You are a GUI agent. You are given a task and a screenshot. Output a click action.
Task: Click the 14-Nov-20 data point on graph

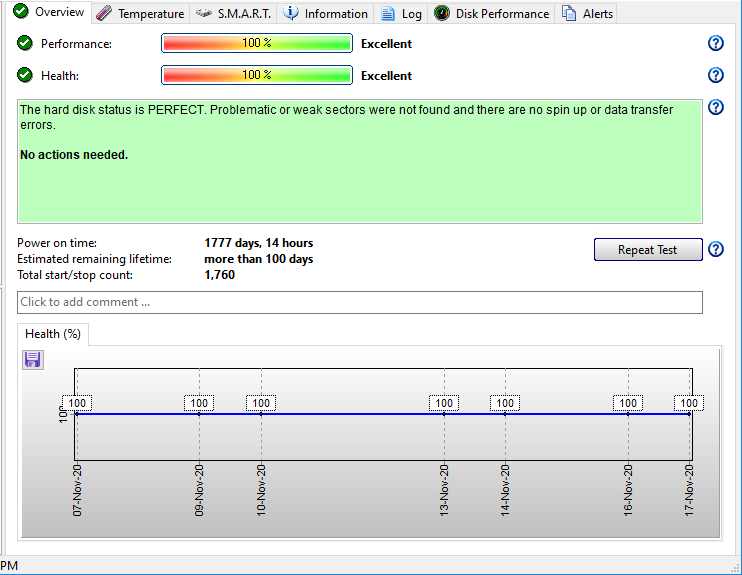[505, 414]
